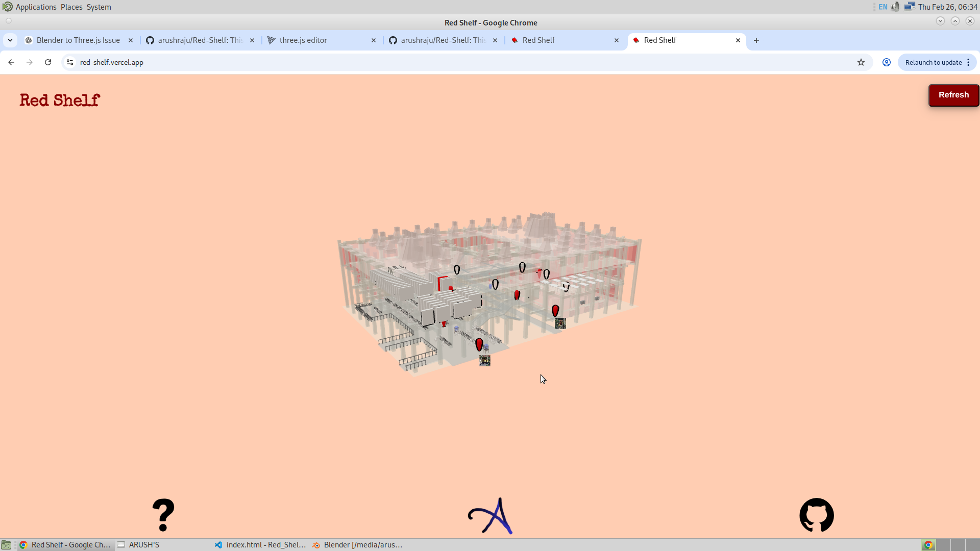Switch to the first Red Shelf tab
The height and width of the screenshot is (551, 980).
pyautogui.click(x=540, y=40)
